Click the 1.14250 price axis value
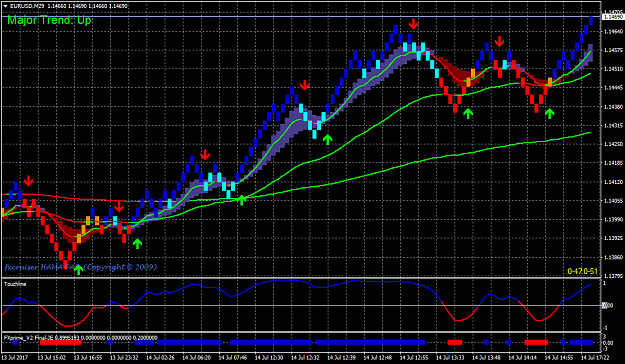Image resolution: width=625 pixels, height=364 pixels. tap(614, 144)
